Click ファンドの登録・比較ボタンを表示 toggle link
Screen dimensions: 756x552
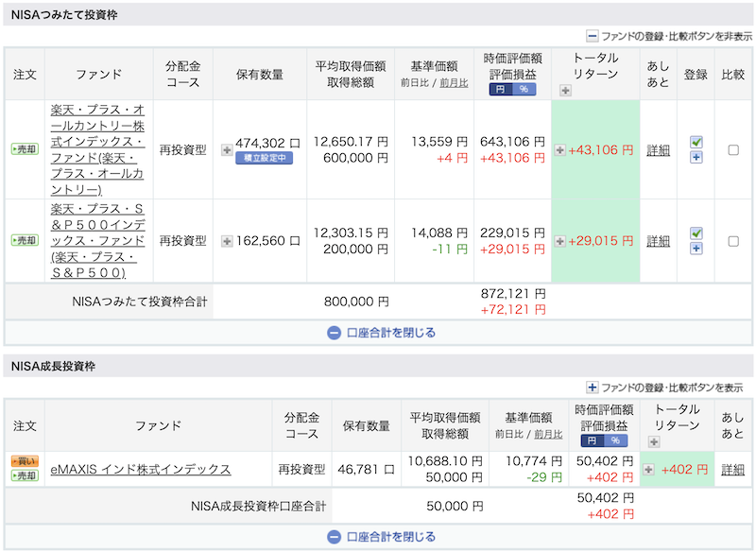(665, 388)
